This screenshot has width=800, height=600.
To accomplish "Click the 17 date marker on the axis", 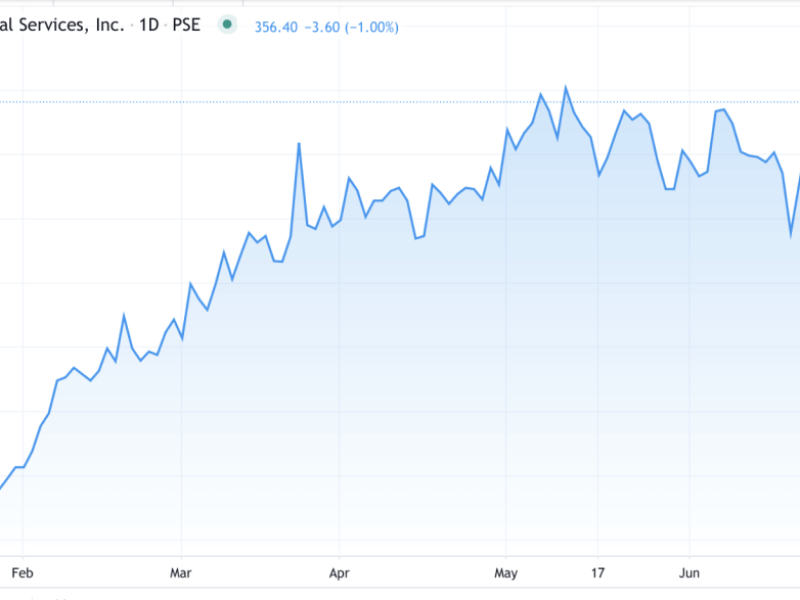I will 597,573.
